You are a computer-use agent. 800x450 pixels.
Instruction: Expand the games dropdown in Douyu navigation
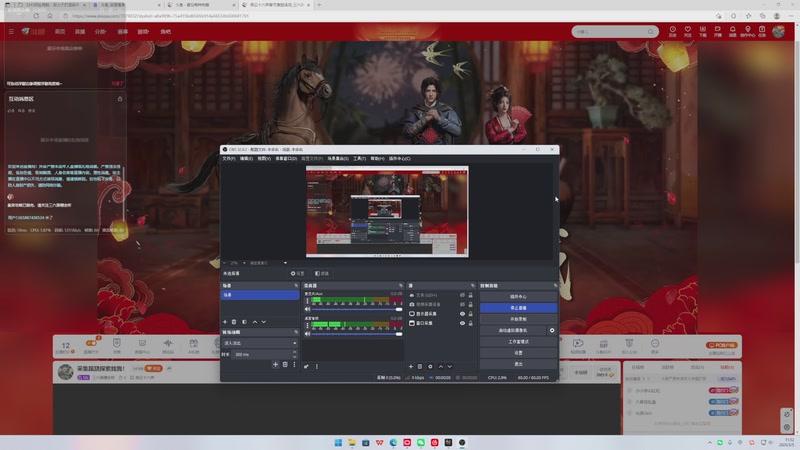143,32
